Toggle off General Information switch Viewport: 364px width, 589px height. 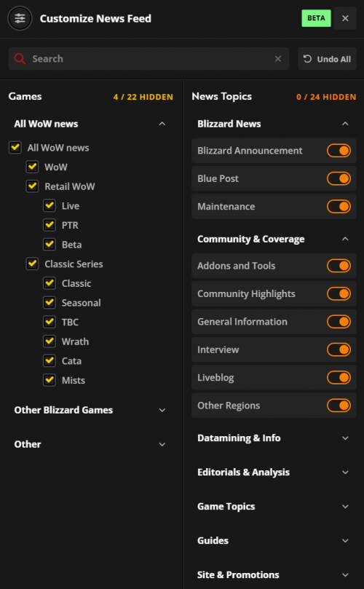(339, 322)
